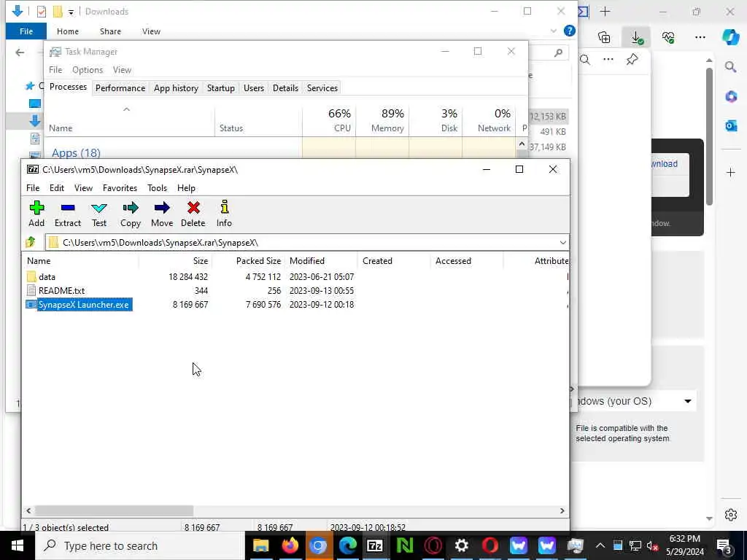The height and width of the screenshot is (560, 747).
Task: Open sidebar settings gear in browser
Action: [x=731, y=515]
